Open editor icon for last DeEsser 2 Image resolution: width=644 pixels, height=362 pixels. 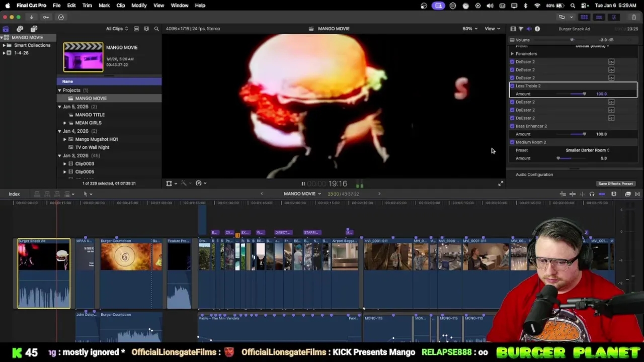pos(611,118)
